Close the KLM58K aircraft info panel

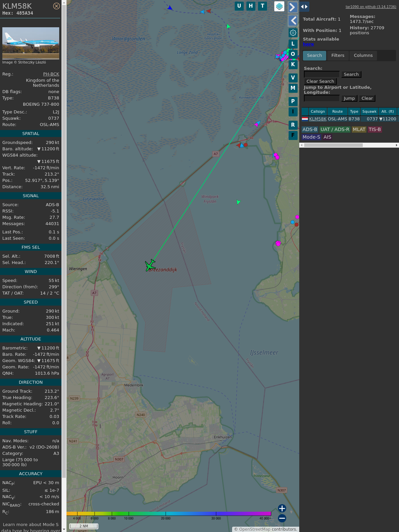[57, 6]
